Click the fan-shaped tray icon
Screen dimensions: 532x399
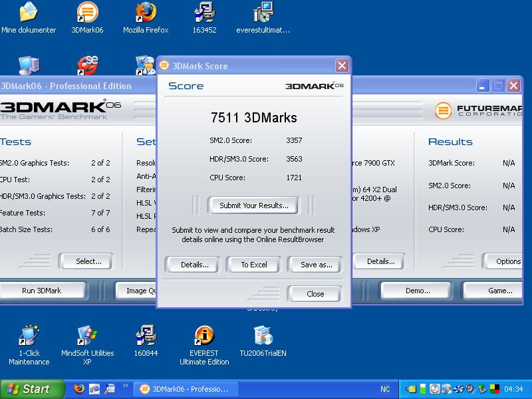458,389
